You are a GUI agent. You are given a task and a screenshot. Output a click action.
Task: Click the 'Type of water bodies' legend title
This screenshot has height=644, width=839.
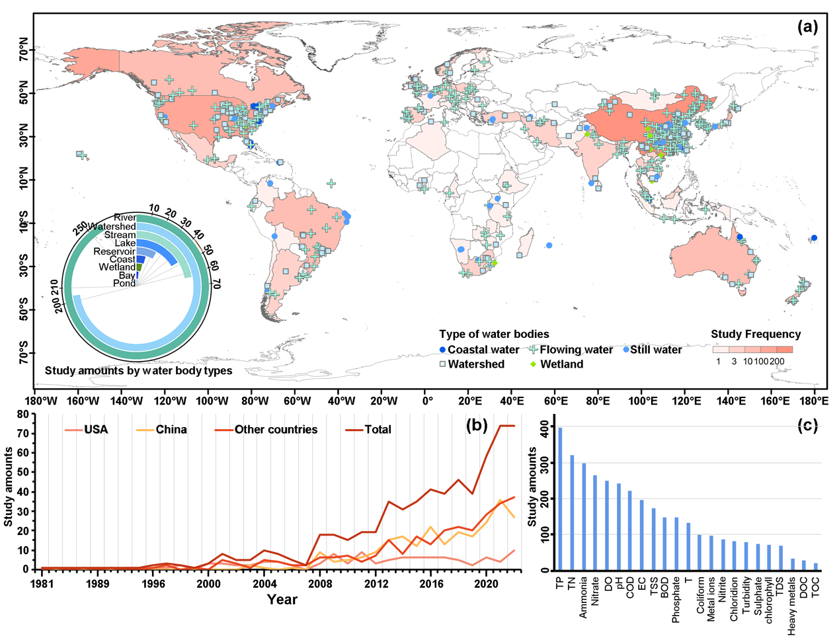click(494, 334)
